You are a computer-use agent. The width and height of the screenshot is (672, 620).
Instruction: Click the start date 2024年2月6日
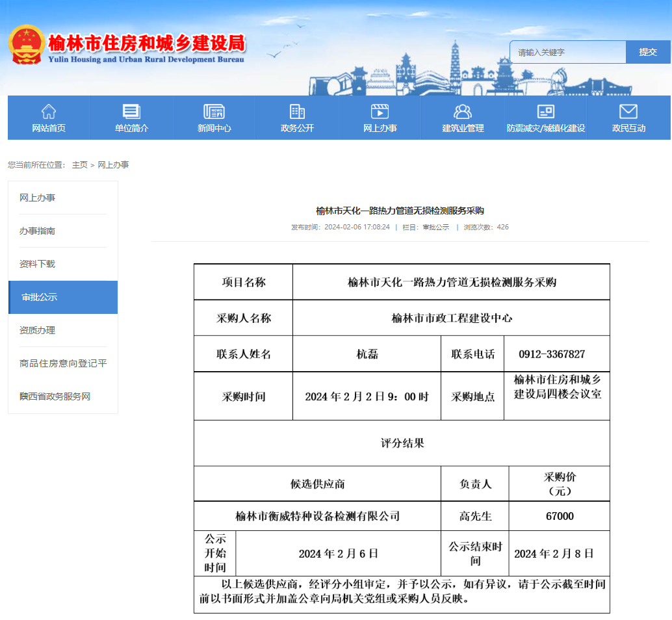click(x=339, y=554)
